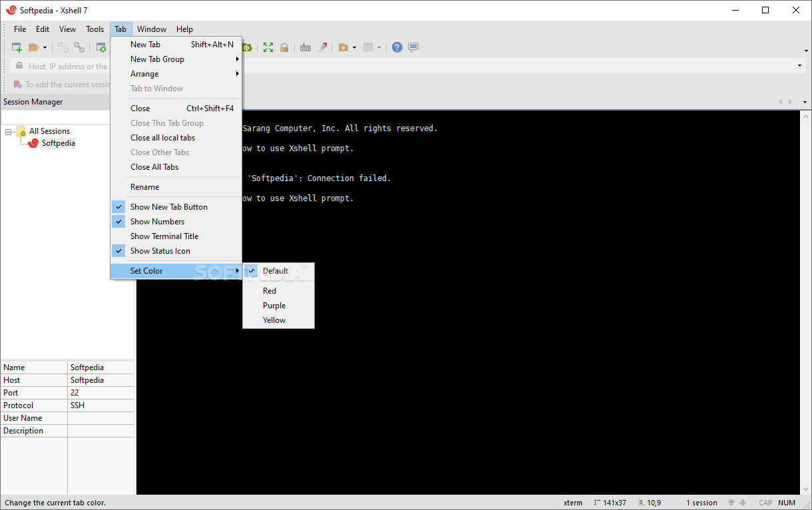This screenshot has height=510, width=812.
Task: Click the highlight pen toolbar icon
Action: (x=322, y=47)
